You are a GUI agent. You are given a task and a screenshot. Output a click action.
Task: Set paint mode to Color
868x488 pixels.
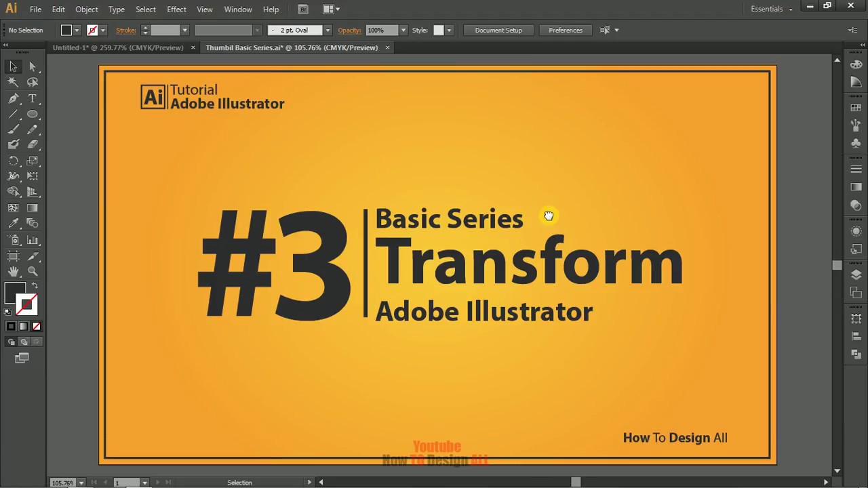11,326
